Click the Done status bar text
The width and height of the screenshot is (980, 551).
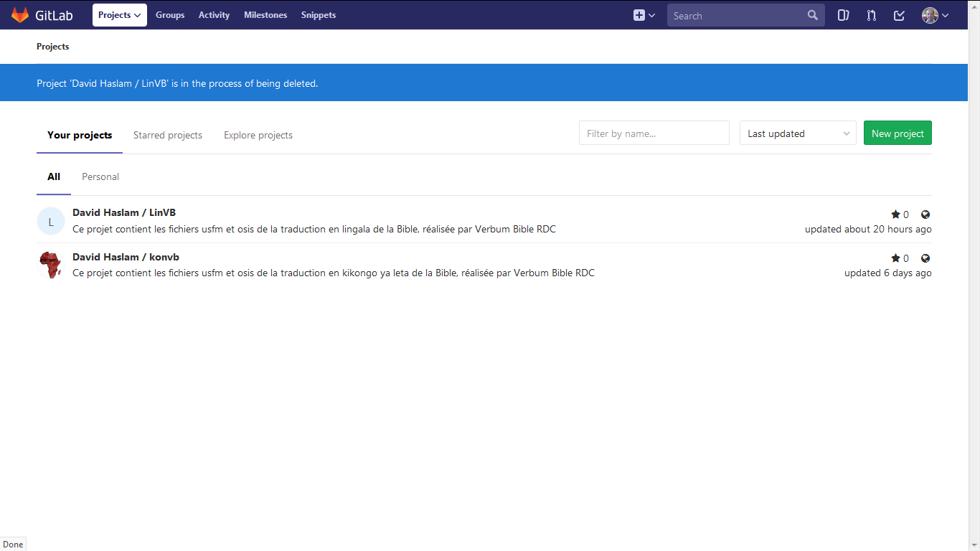13,544
